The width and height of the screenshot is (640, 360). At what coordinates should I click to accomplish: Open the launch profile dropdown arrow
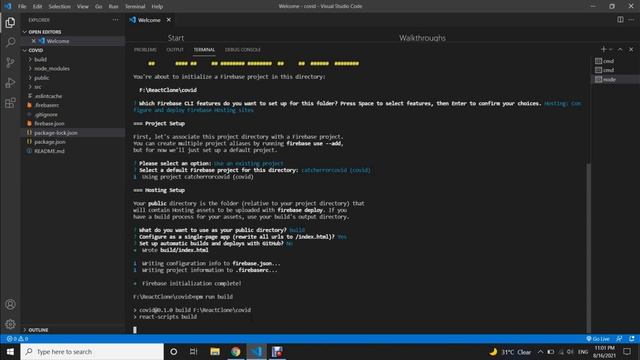tap(611, 49)
